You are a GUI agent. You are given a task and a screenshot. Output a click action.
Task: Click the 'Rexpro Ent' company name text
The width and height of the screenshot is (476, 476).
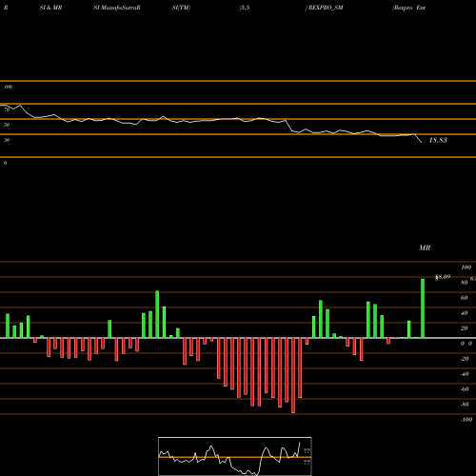pos(409,8)
